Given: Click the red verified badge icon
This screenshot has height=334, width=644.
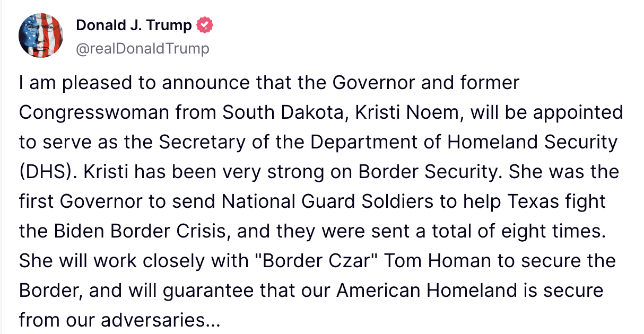Looking at the screenshot, I should [205, 25].
